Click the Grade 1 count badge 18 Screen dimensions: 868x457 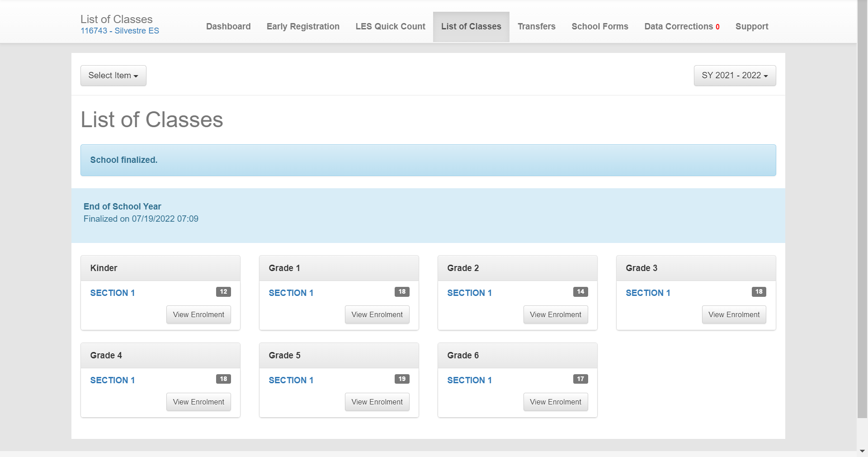[402, 292]
